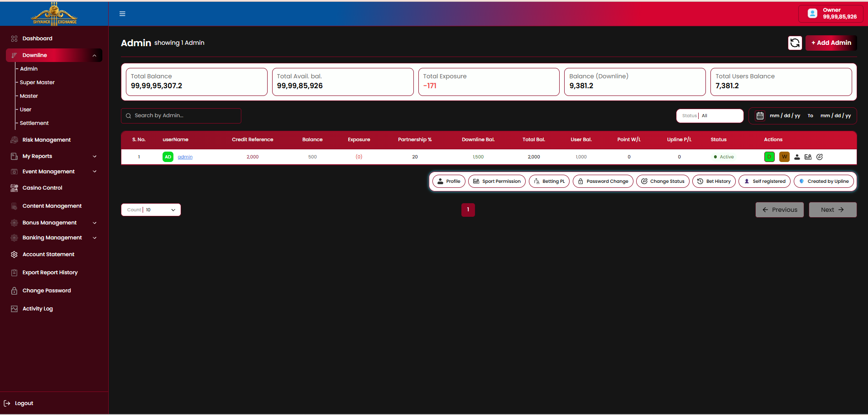Viewport: 868px width, 415px height.
Task: Click the Shyamji Exchange logo
Action: coord(54,14)
